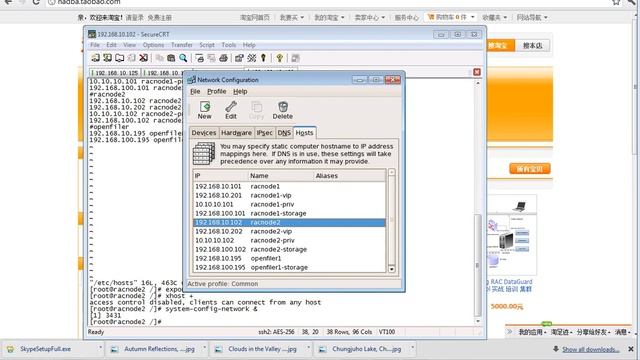The height and width of the screenshot is (360, 640).
Task: Switch to the Devices tab
Action: [x=204, y=133]
